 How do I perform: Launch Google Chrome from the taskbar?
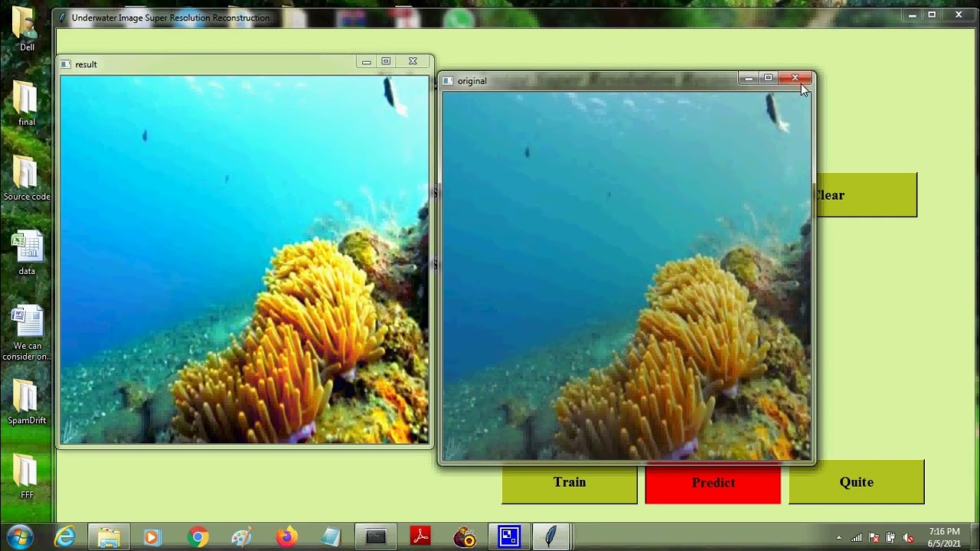coord(198,537)
